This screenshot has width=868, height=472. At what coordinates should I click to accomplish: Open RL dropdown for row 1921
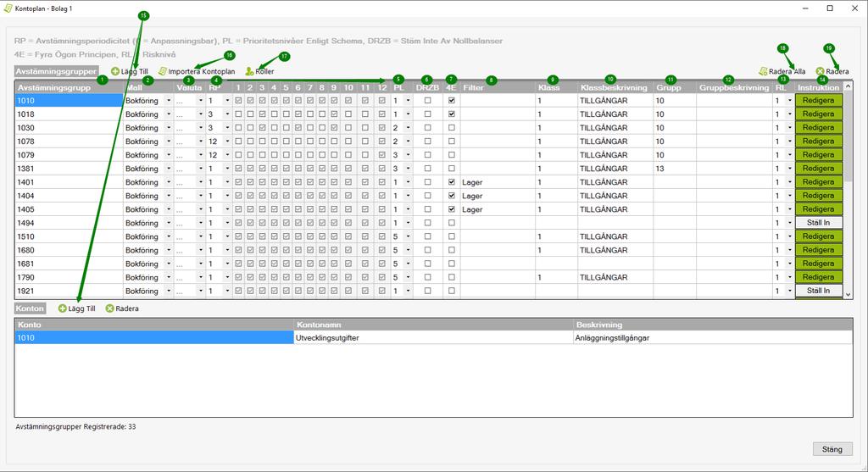789,291
